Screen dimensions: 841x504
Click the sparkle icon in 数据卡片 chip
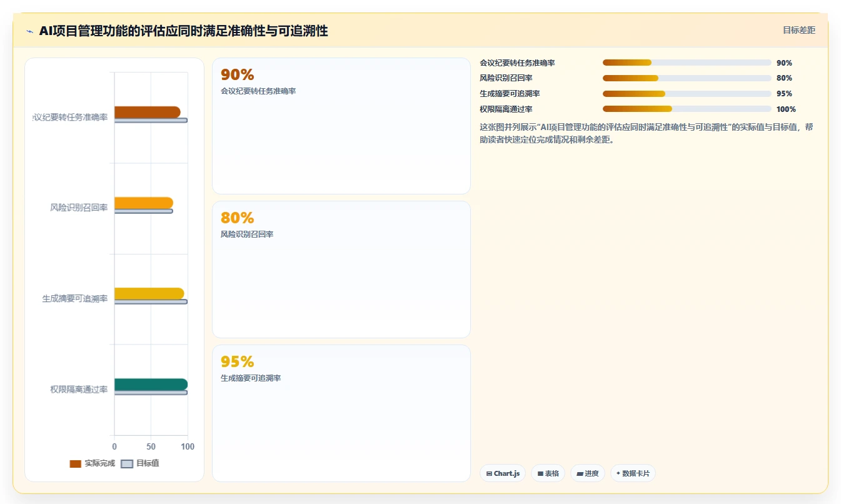(618, 473)
